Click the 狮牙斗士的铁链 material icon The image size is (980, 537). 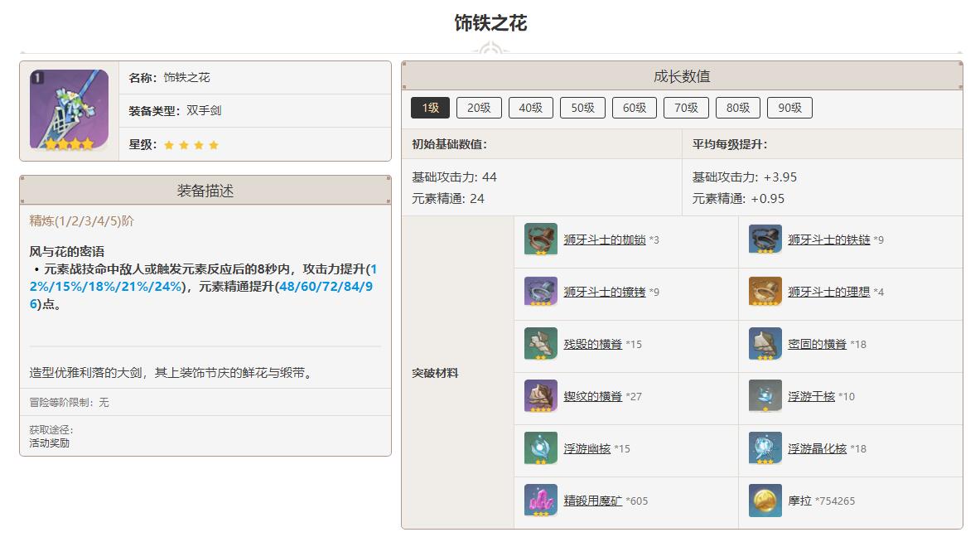coord(765,240)
